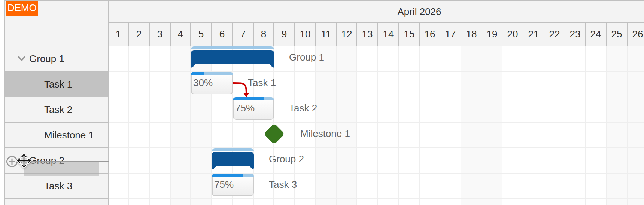Click the April 2026 month header
Image resolution: width=644 pixels, height=205 pixels.
click(x=419, y=12)
